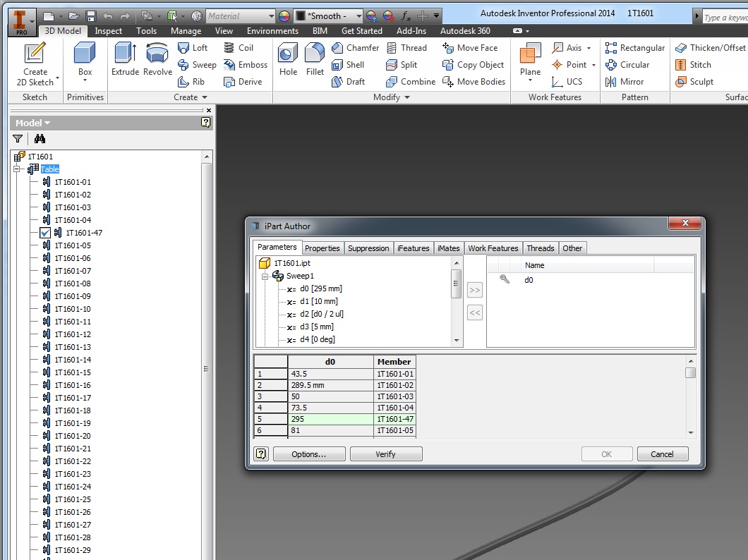Open the Material dropdown
748x560 pixels.
(272, 16)
